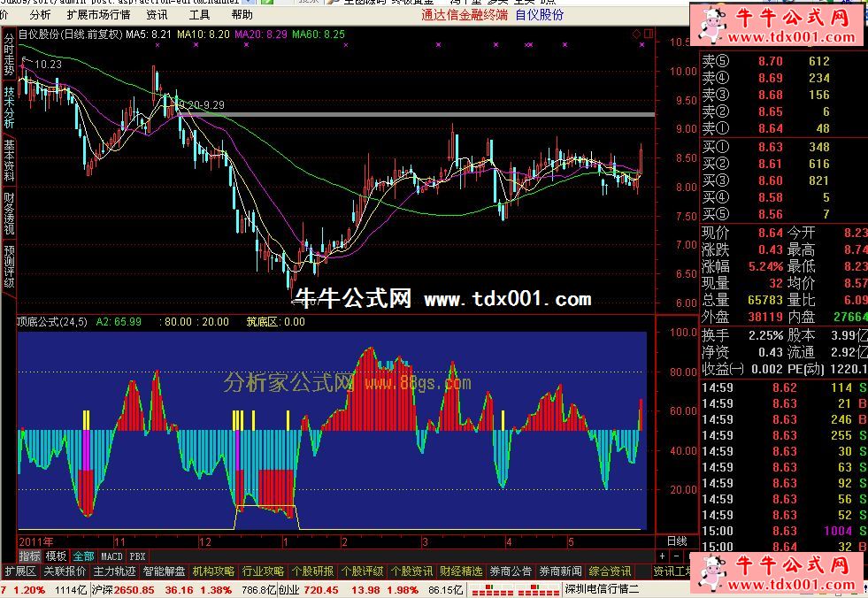
Task: Click the plus zoom button beside indicator tabs
Action: [x=663, y=556]
